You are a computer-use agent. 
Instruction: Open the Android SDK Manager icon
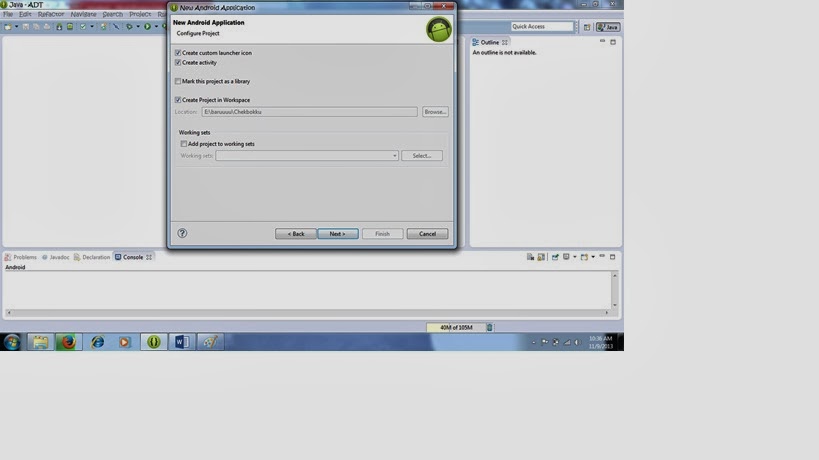tap(59, 27)
